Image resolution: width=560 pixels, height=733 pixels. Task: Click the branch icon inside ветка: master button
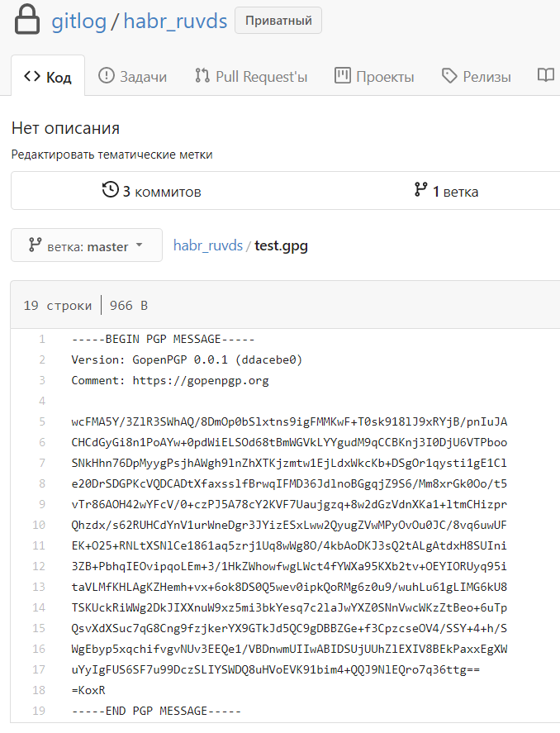[x=35, y=245]
